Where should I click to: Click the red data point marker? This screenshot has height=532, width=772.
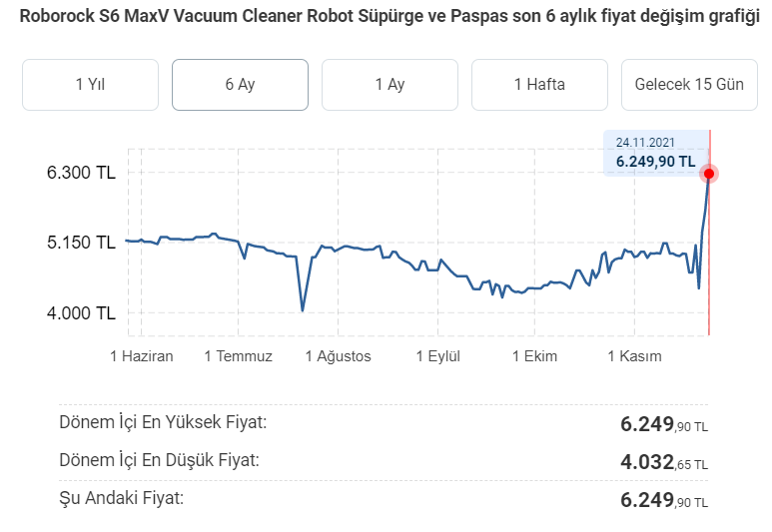pyautogui.click(x=709, y=174)
